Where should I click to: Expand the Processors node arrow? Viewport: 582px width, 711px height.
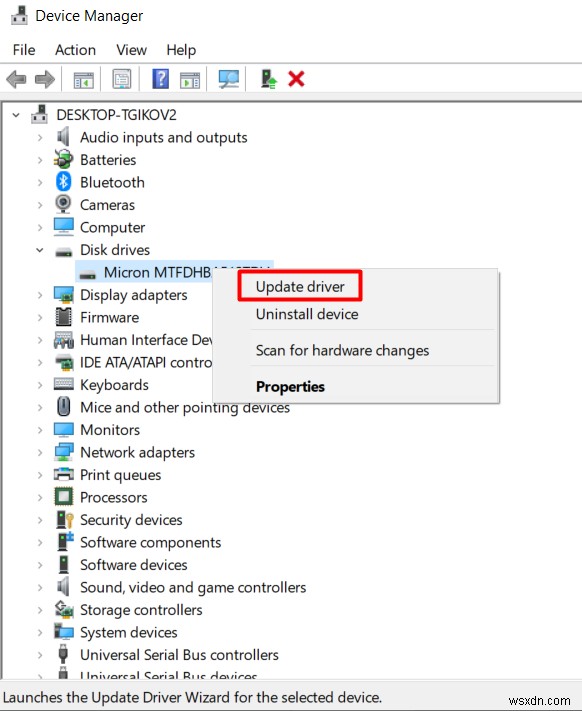[x=40, y=497]
